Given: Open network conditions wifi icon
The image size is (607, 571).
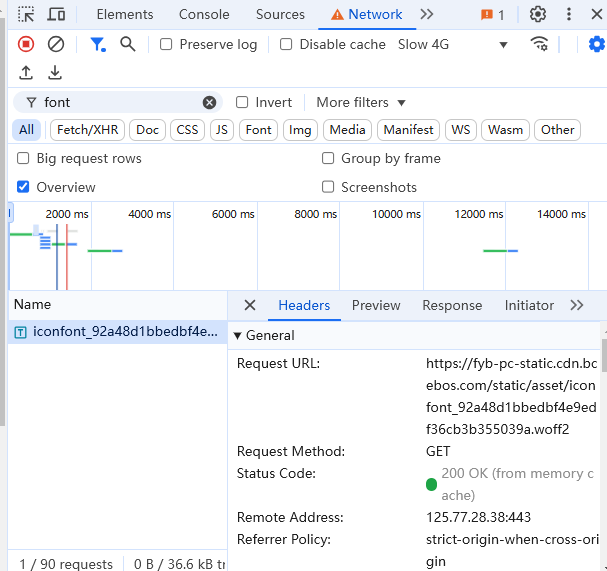Looking at the screenshot, I should pos(539,44).
